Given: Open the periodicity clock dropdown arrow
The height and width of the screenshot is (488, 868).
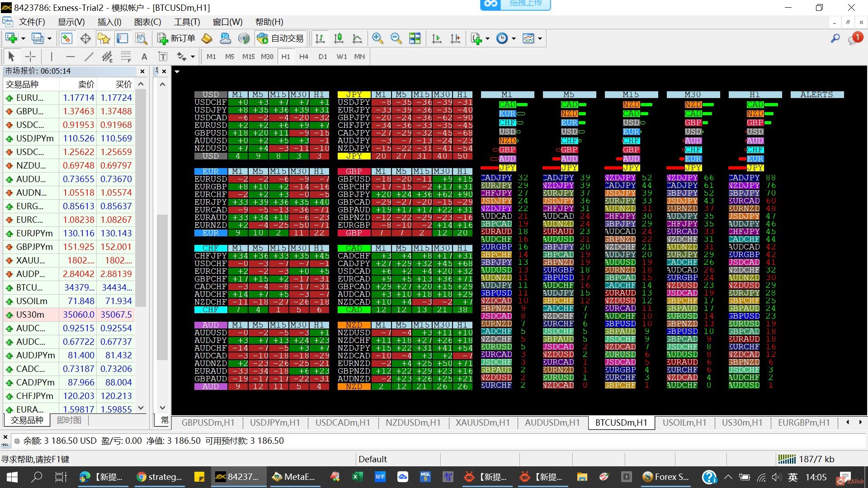Looking at the screenshot, I should [514, 39].
